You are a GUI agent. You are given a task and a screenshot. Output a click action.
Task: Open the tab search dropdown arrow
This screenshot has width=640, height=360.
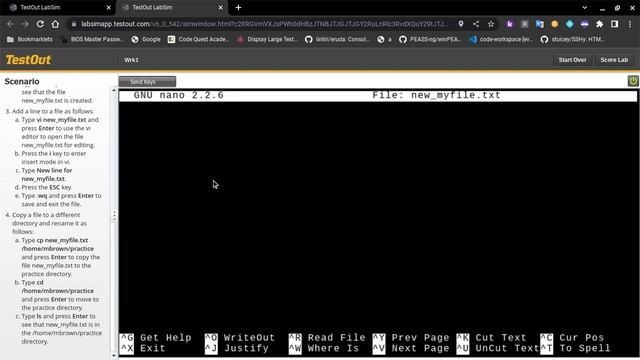coord(584,7)
